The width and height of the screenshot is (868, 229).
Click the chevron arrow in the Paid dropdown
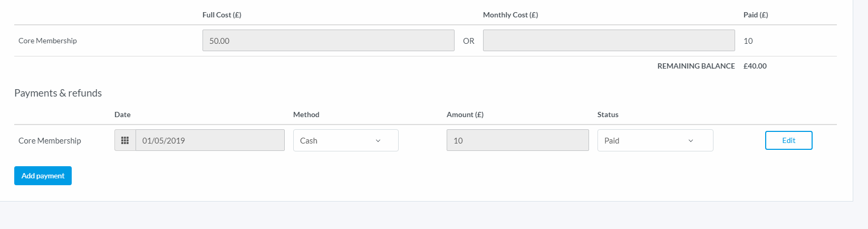coord(691,141)
